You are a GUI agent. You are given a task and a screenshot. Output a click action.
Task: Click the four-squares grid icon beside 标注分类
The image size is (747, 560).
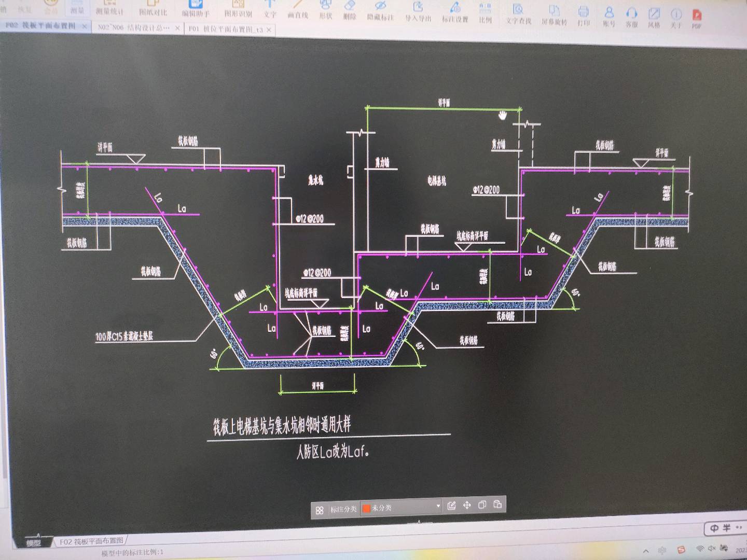[320, 510]
